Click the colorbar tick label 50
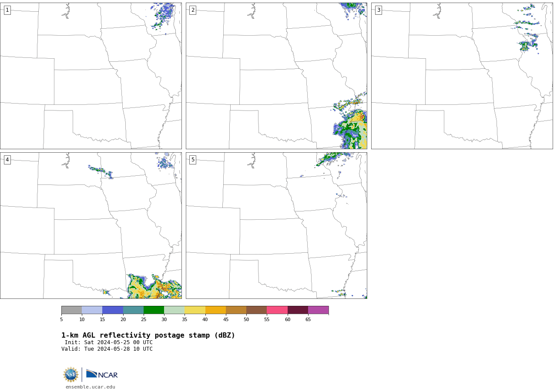557x392 pixels. tap(246, 320)
